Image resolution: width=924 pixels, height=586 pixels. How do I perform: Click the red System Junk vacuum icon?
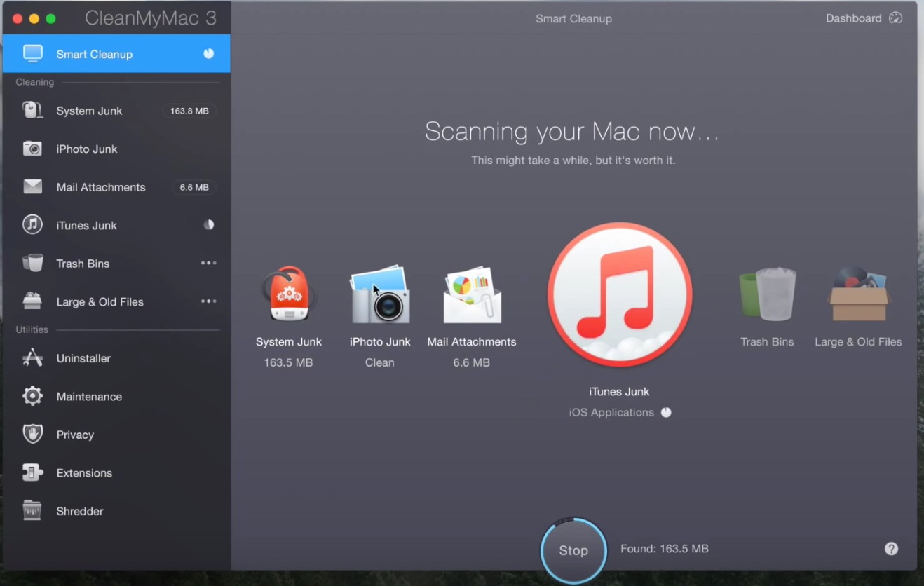tap(288, 295)
